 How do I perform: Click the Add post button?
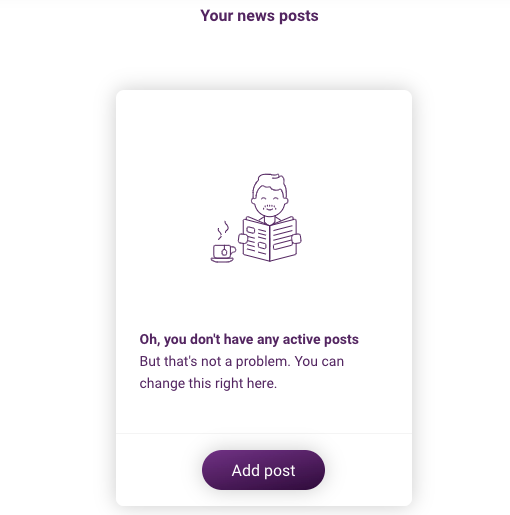(263, 470)
